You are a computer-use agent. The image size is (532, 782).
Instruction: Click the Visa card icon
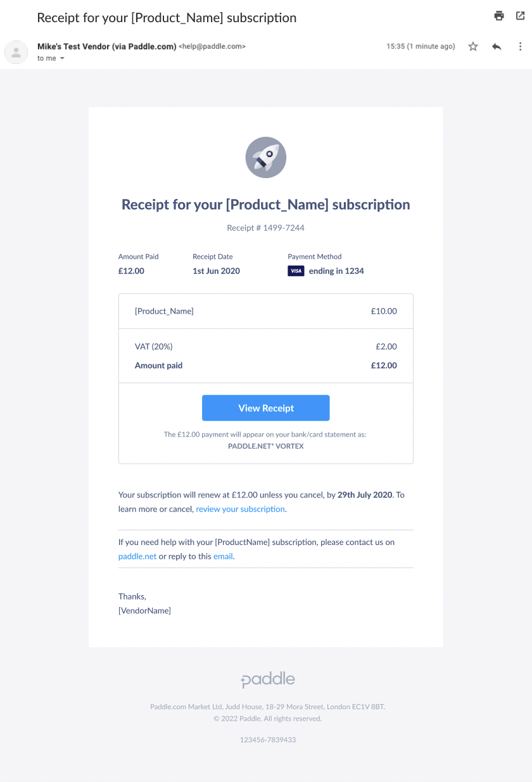296,271
